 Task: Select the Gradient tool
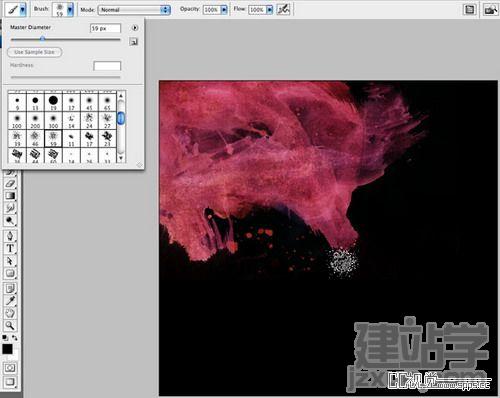(10, 196)
